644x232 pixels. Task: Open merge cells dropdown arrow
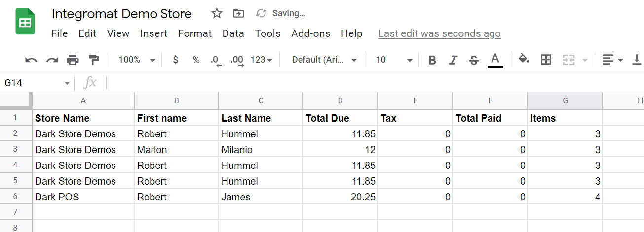(585, 60)
